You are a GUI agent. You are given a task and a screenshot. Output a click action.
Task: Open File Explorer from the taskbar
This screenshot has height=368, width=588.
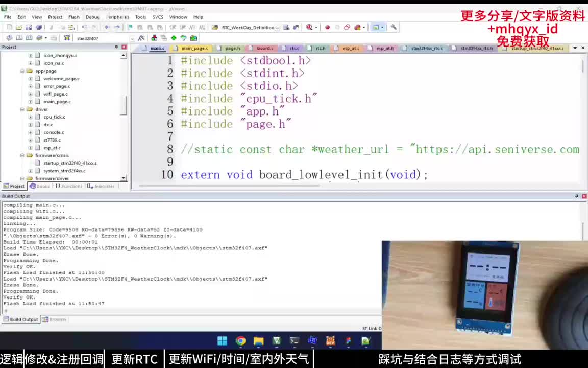[x=258, y=340]
